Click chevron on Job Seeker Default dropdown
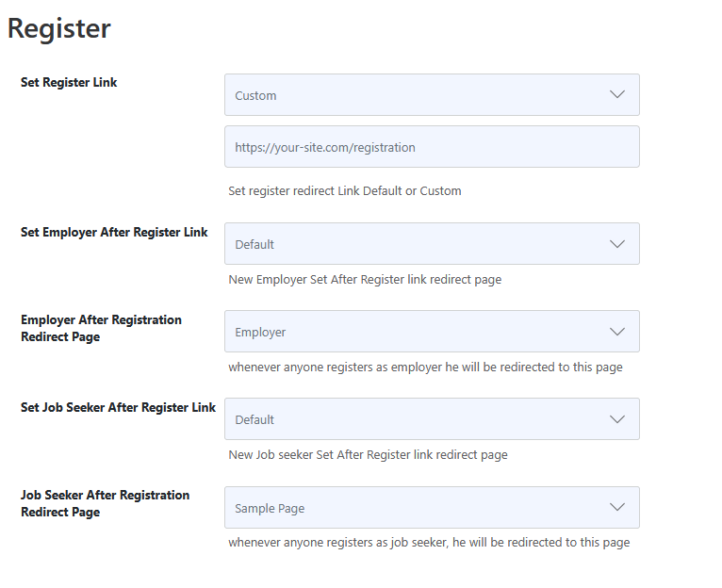 point(617,419)
